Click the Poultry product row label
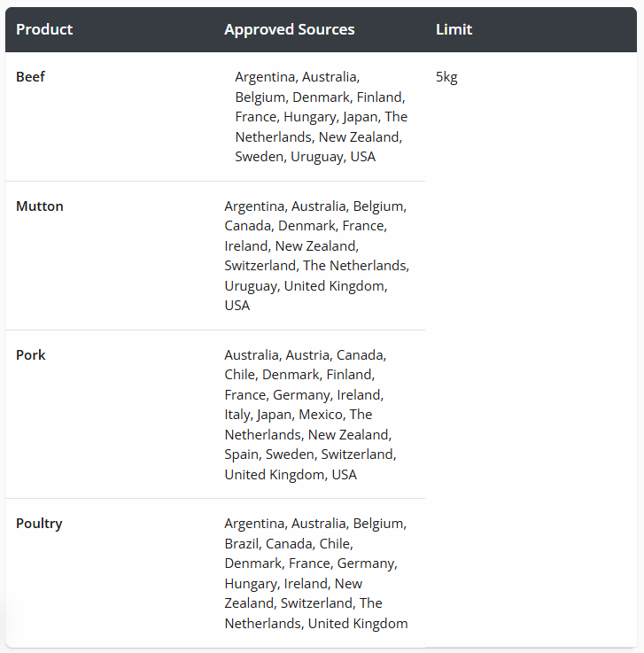Viewport: 644px width, 653px height. point(39,524)
